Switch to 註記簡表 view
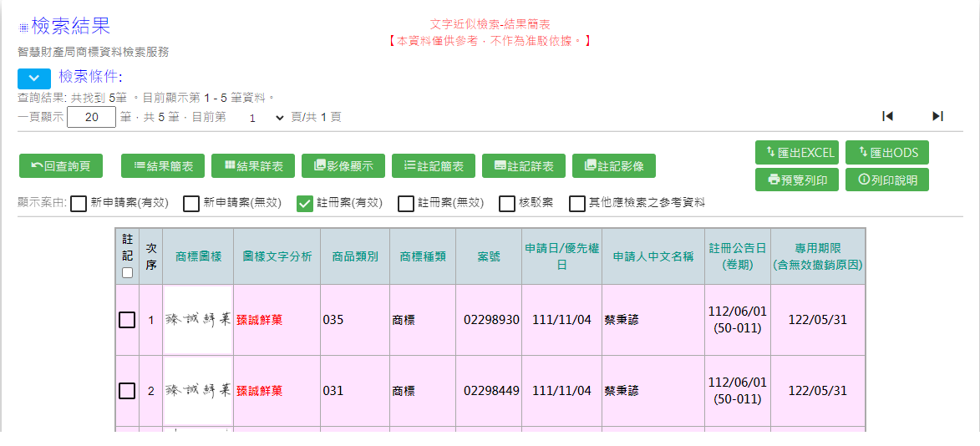980x446 pixels. pyautogui.click(x=434, y=166)
